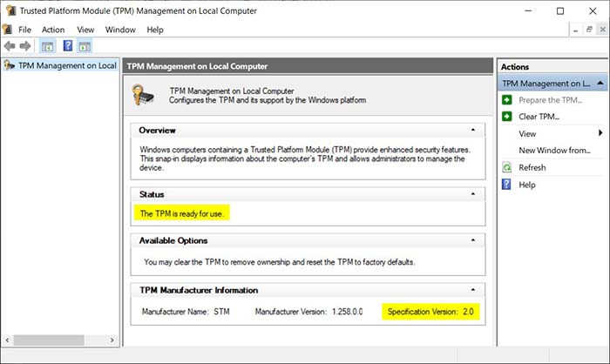The height and width of the screenshot is (364, 610).
Task: Collapse the Status section
Action: [x=472, y=194]
